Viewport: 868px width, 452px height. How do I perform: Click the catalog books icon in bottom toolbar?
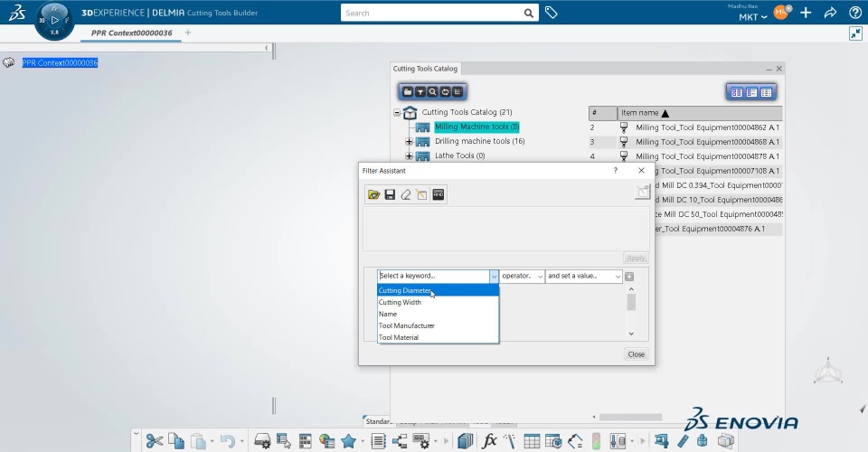click(466, 441)
